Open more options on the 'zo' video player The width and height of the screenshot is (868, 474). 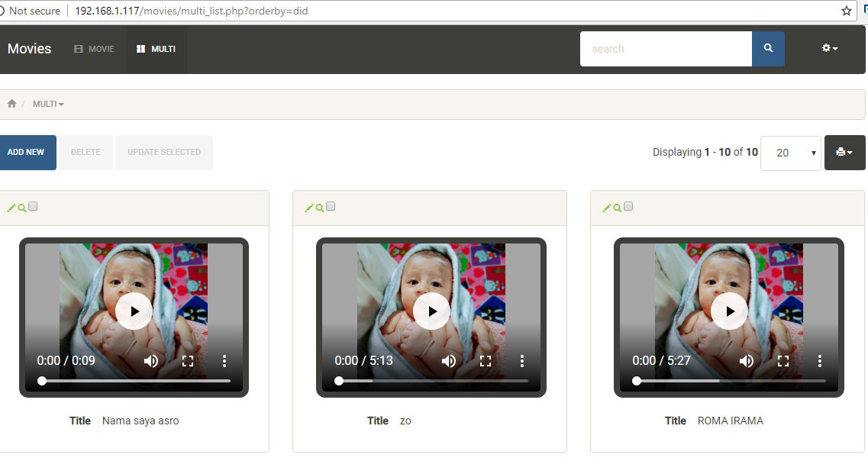pyautogui.click(x=522, y=361)
